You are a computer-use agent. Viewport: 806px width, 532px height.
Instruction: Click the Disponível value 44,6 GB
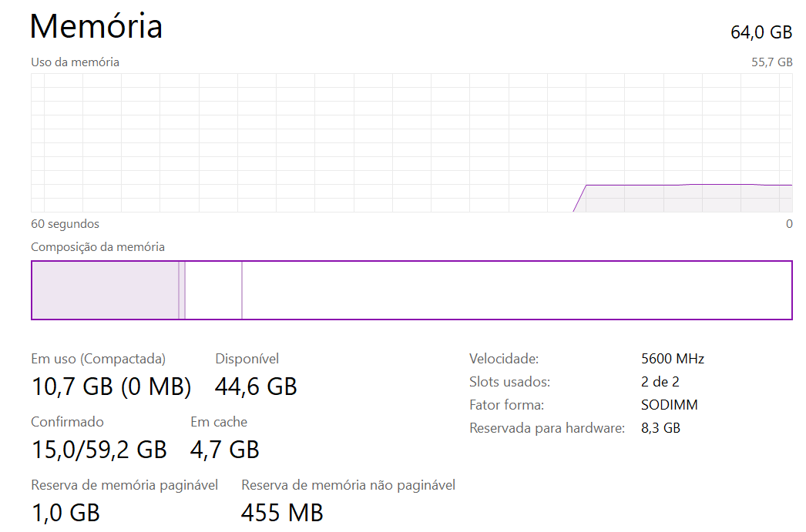coord(256,386)
